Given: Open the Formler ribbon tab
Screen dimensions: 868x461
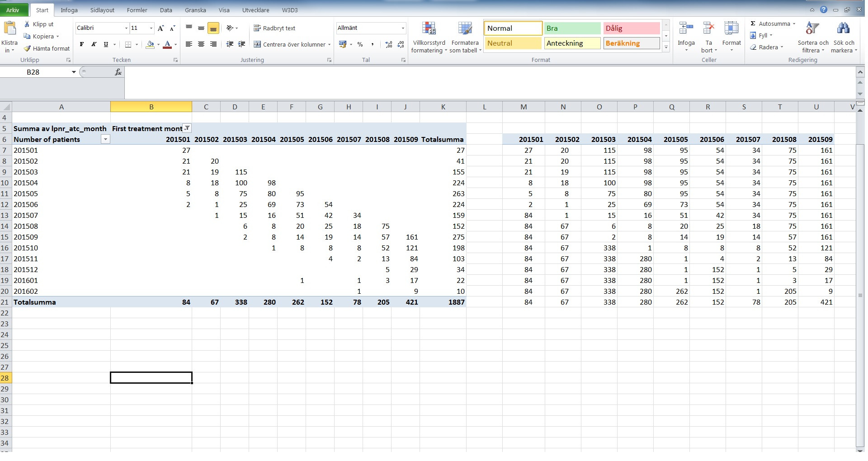Looking at the screenshot, I should pyautogui.click(x=137, y=10).
